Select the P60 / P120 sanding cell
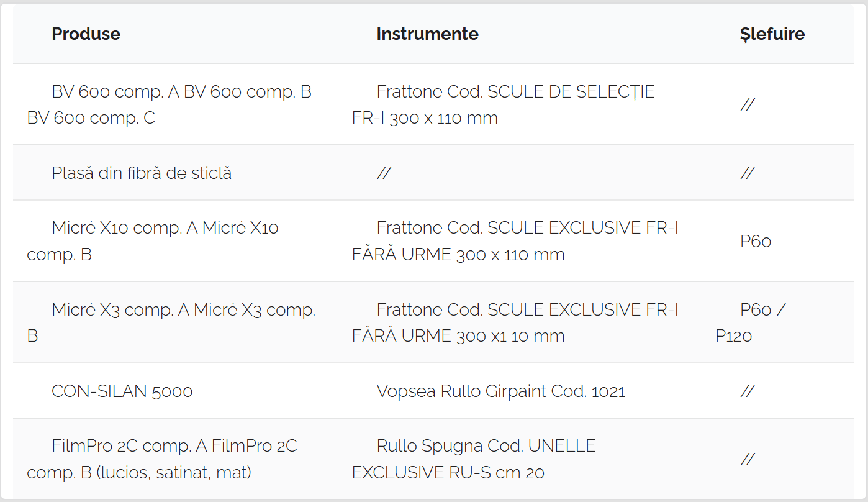868x502 pixels. click(751, 322)
